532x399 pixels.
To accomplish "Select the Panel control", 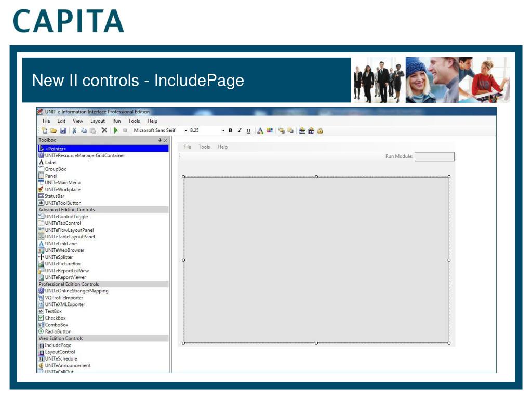I will [103, 176].
